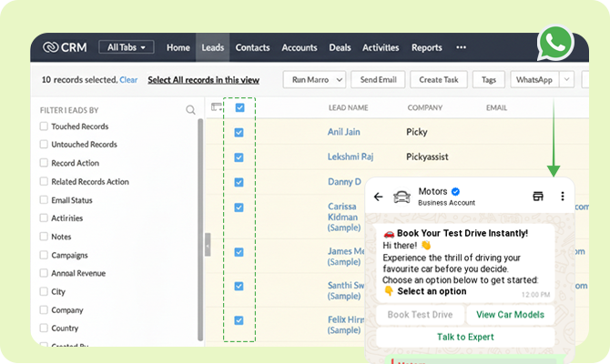The image size is (610, 364).
Task: Open the Carissa Kidman (Sample) lead
Action: 344,217
